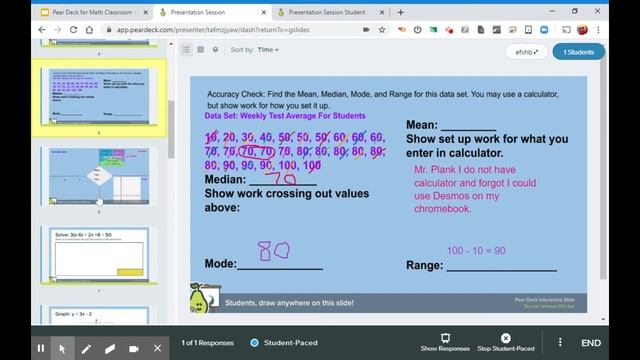Screen dimensions: 640x360
Task: Go to the browser home page
Action: coord(89,30)
